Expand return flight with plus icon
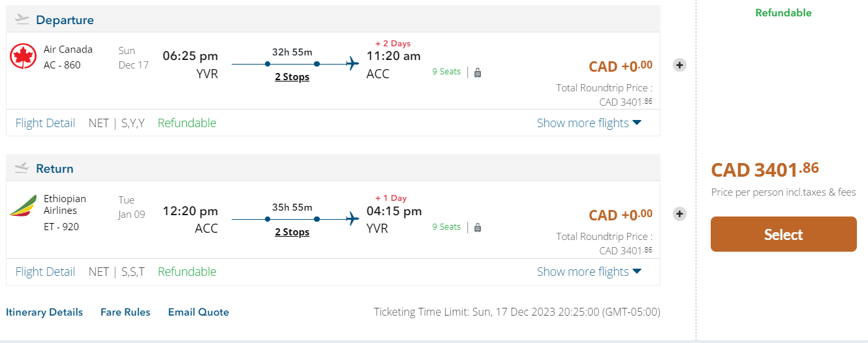 (x=679, y=214)
